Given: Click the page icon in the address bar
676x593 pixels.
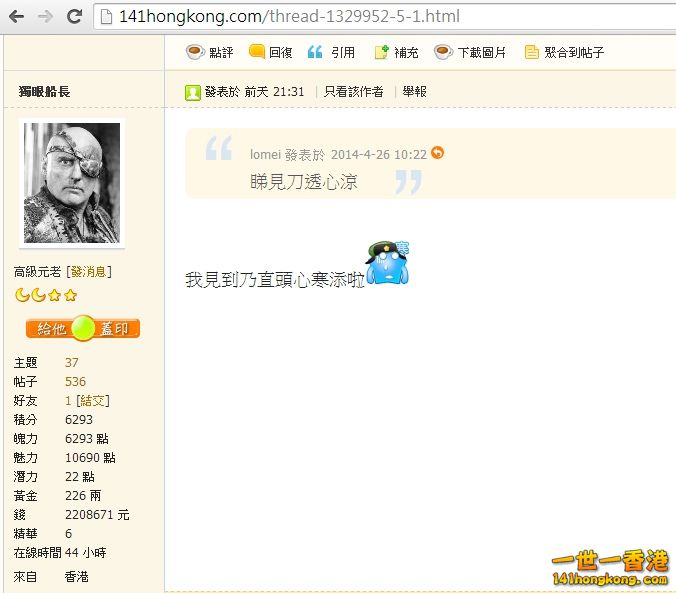Looking at the screenshot, I should [106, 16].
